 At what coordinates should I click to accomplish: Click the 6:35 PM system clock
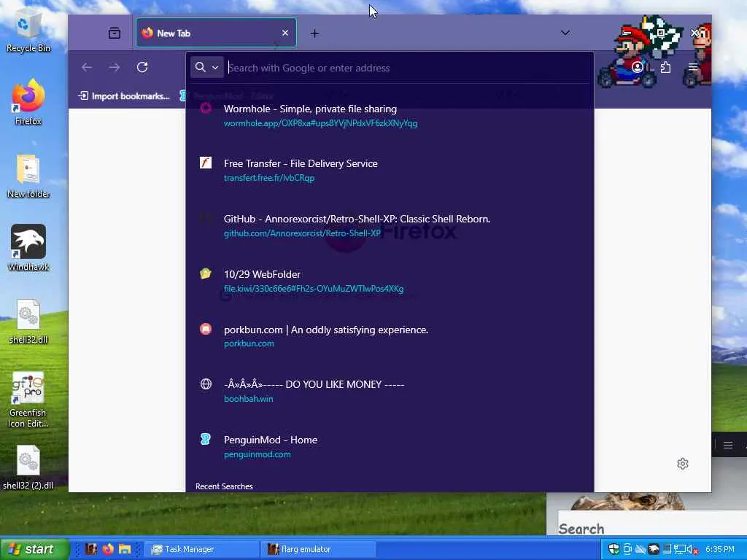(x=720, y=549)
